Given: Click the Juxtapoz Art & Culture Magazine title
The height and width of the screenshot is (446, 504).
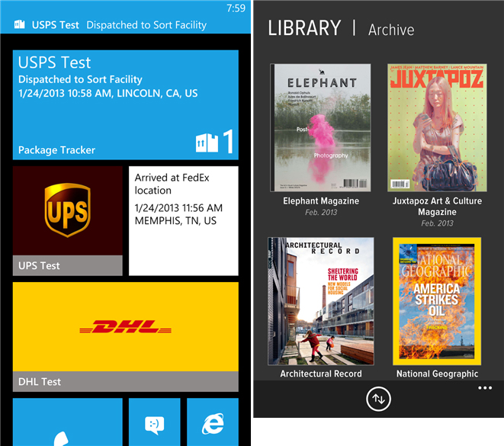Looking at the screenshot, I should 437,207.
